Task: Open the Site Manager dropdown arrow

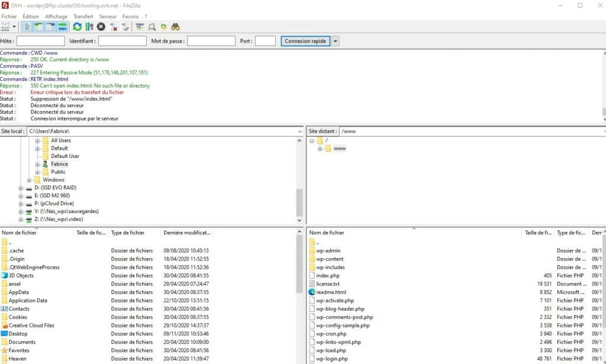Action: point(14,27)
